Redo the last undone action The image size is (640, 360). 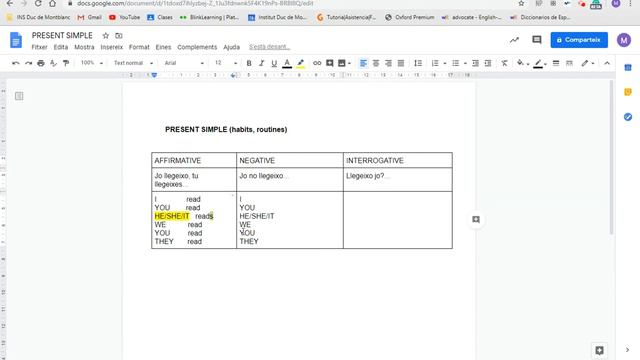28,63
